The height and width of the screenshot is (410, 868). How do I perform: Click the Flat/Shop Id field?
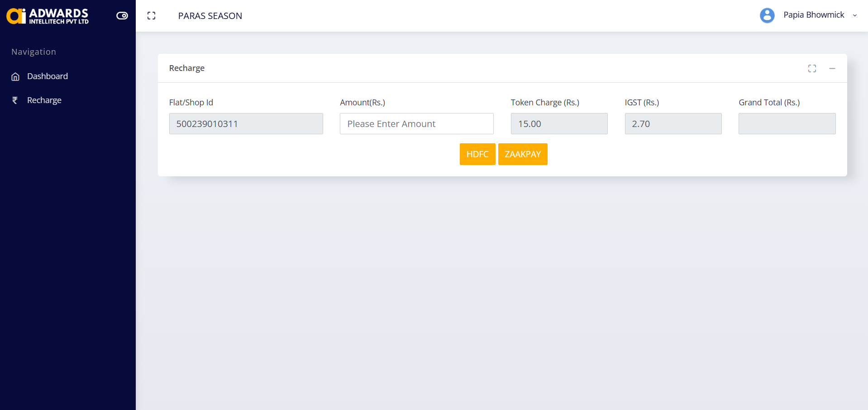[246, 124]
